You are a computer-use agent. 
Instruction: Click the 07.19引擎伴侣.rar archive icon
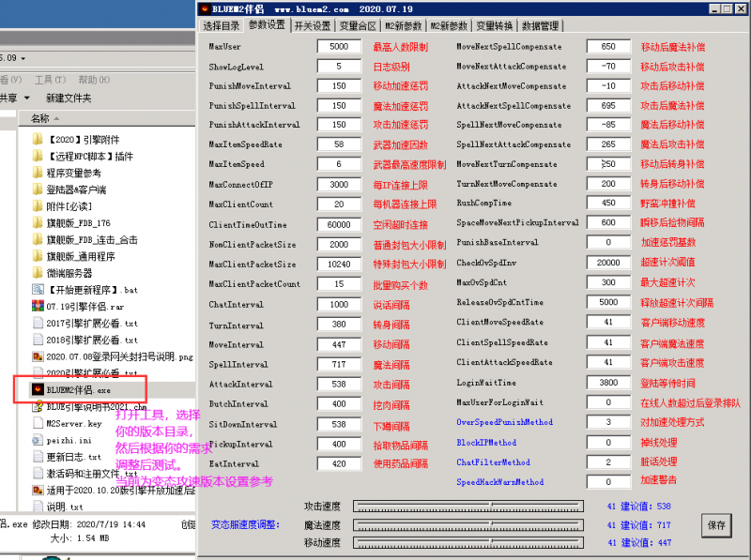(x=38, y=307)
